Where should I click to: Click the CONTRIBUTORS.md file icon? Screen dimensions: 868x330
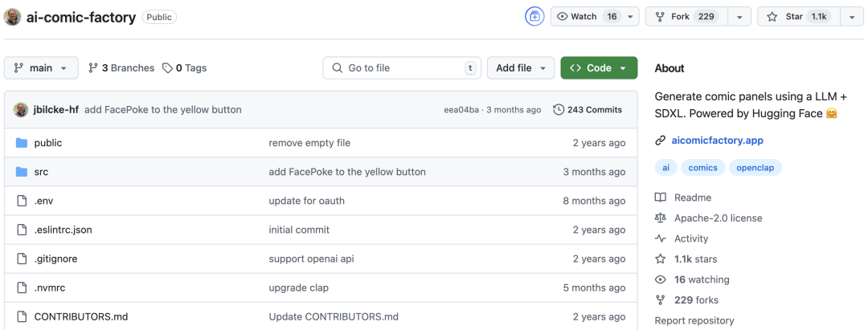tap(22, 316)
